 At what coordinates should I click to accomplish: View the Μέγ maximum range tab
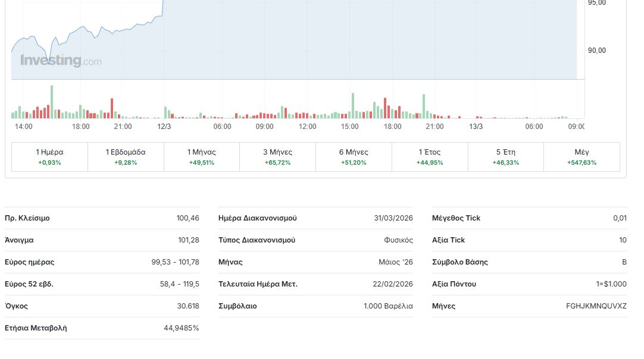click(x=582, y=157)
